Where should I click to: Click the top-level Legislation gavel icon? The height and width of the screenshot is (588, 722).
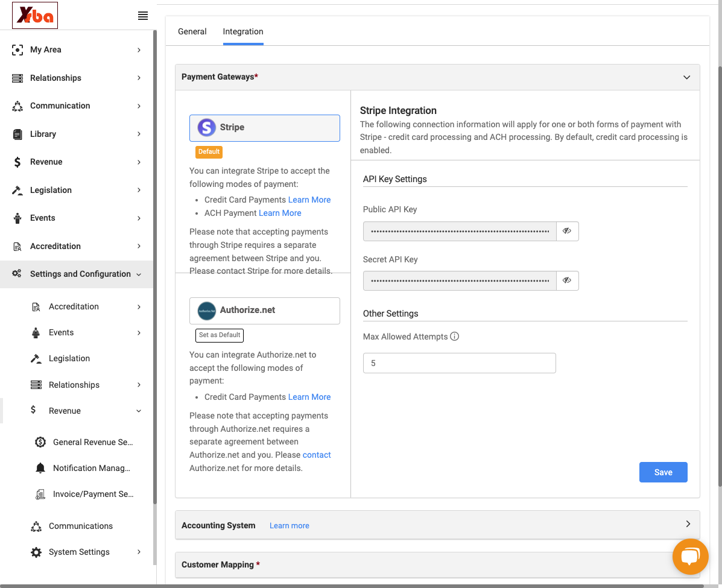click(17, 190)
